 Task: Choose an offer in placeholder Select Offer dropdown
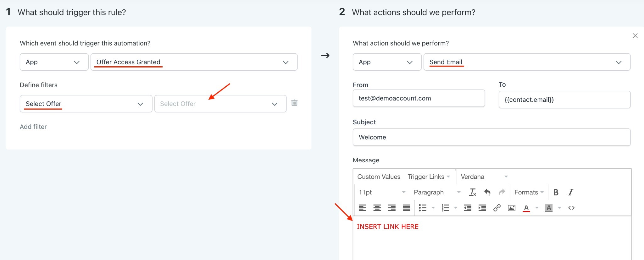220,104
